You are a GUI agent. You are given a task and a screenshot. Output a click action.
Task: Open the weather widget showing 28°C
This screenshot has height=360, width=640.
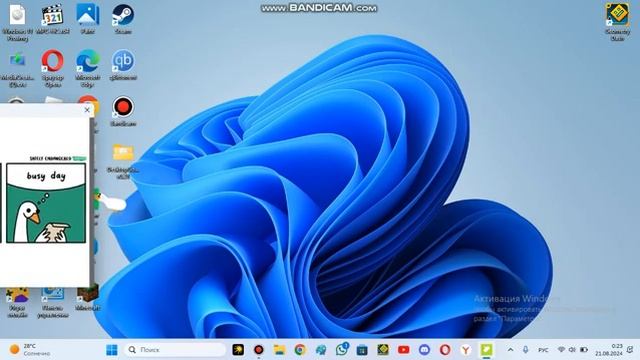[x=29, y=350]
